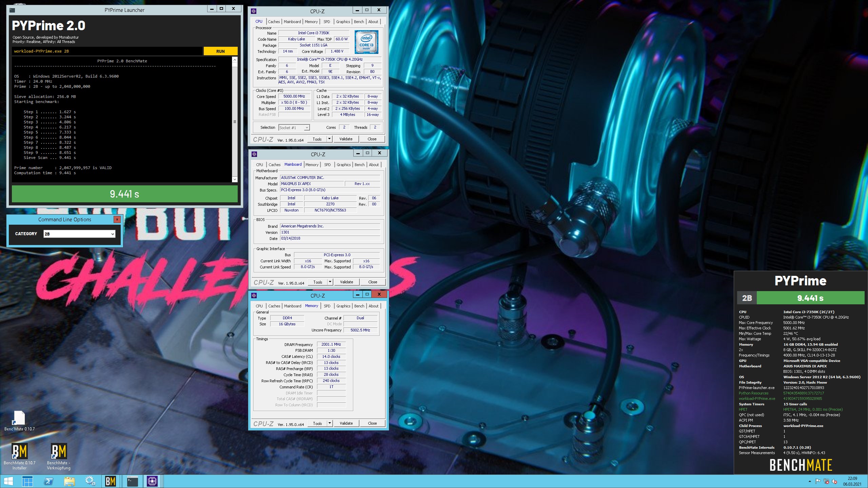Click green 9.441 s result bar in launcher
Image resolution: width=868 pixels, height=488 pixels.
[124, 194]
